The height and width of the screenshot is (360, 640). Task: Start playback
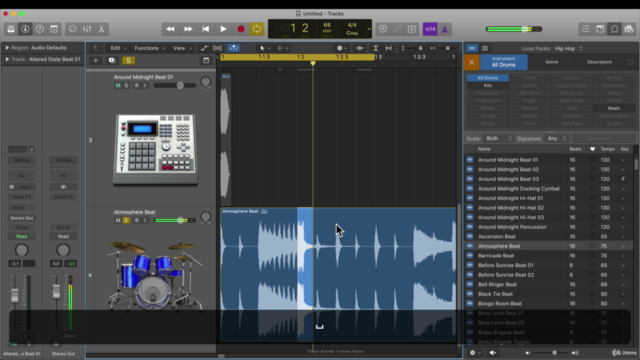click(223, 29)
